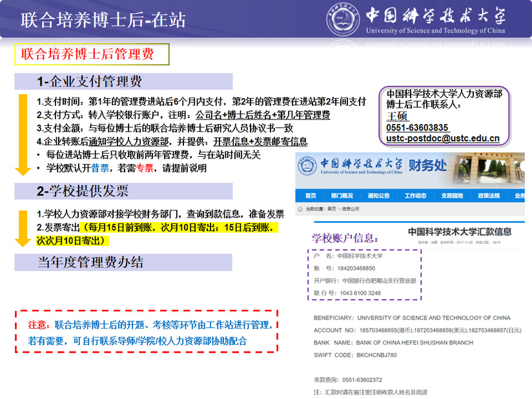Open the 首页 navigation tab
This screenshot has height=399, width=532.
pos(311,196)
